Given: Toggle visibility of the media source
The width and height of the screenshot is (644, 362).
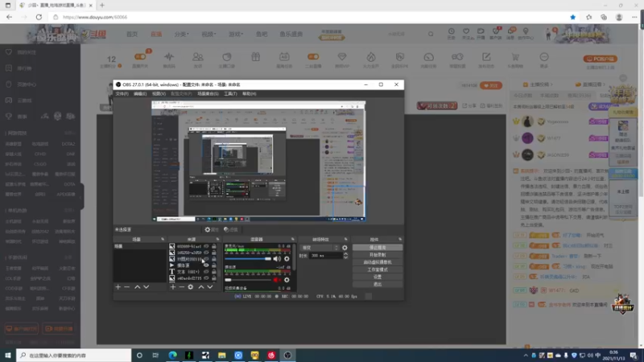Looking at the screenshot, I should (206, 265).
